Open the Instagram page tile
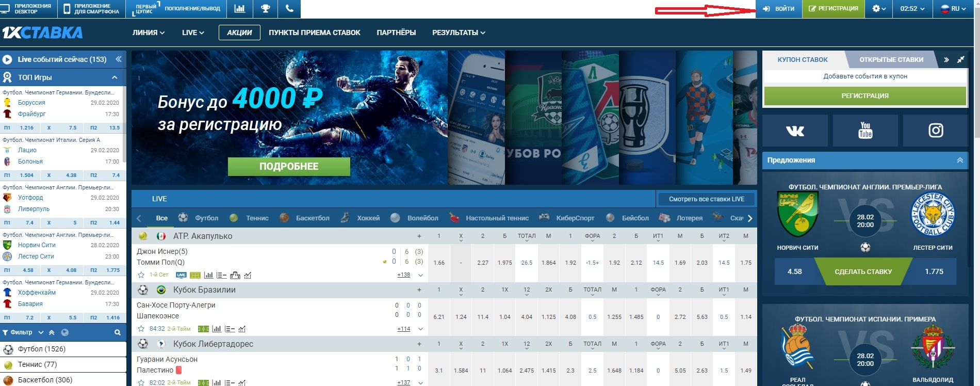The width and height of the screenshot is (980, 386). coord(936,131)
